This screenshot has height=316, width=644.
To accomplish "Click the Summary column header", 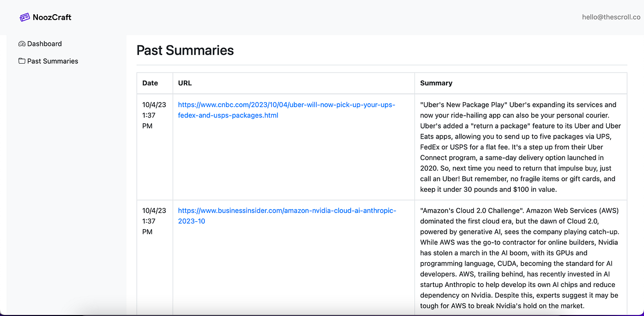I will click(x=436, y=83).
